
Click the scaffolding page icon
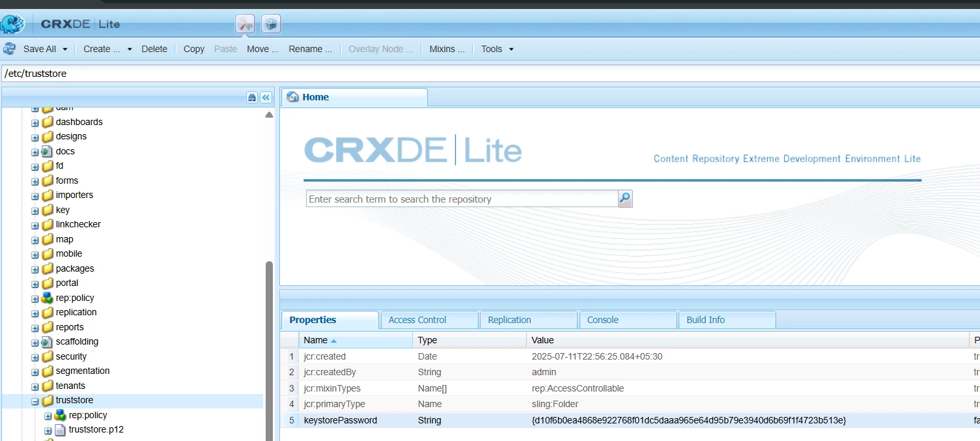point(48,341)
